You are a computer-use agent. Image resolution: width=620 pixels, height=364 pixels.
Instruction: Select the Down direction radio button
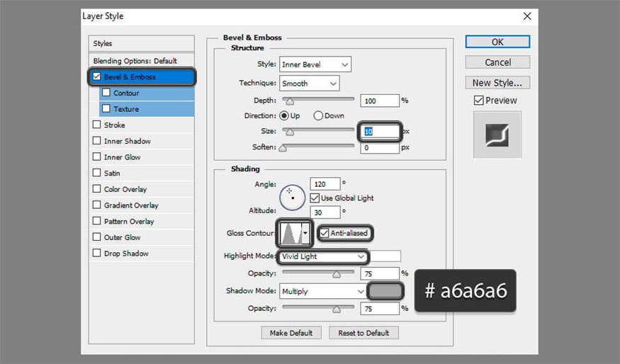[x=318, y=115]
